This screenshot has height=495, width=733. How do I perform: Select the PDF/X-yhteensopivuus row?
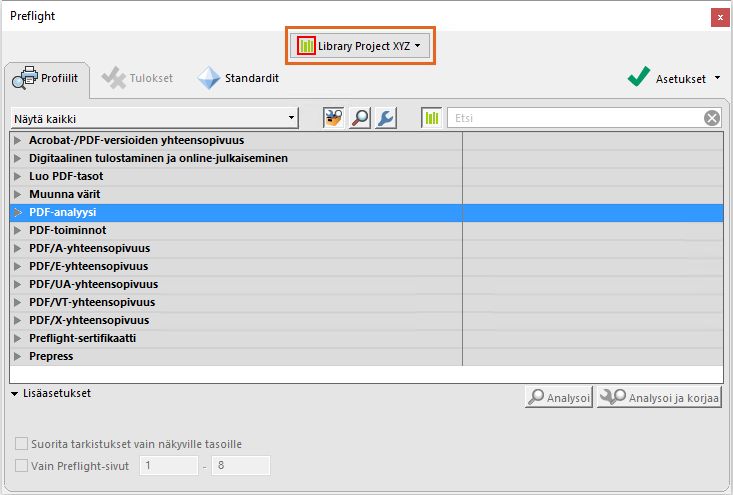pyautogui.click(x=366, y=320)
